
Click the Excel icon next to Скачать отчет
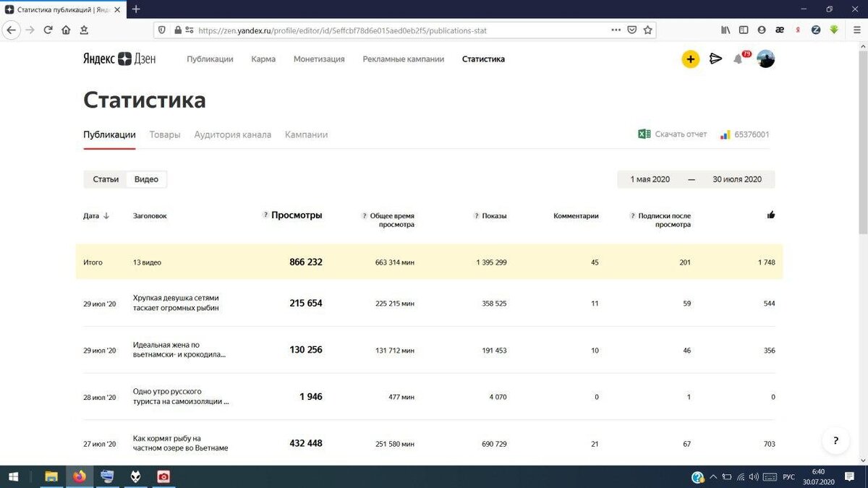click(644, 134)
